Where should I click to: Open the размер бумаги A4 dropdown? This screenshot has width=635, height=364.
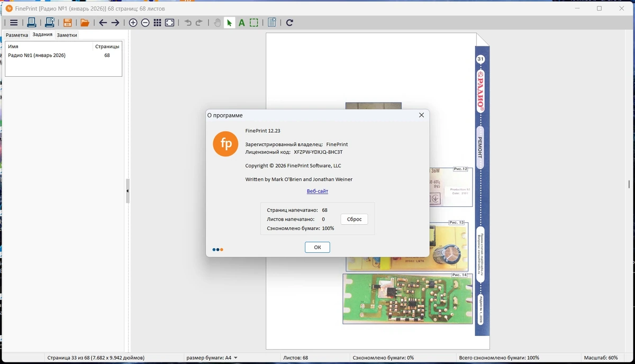click(212, 358)
